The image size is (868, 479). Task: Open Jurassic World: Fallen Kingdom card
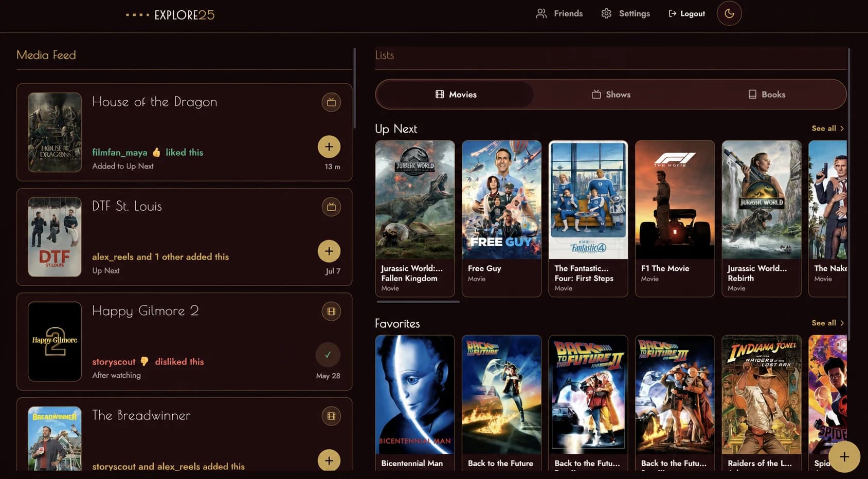415,218
